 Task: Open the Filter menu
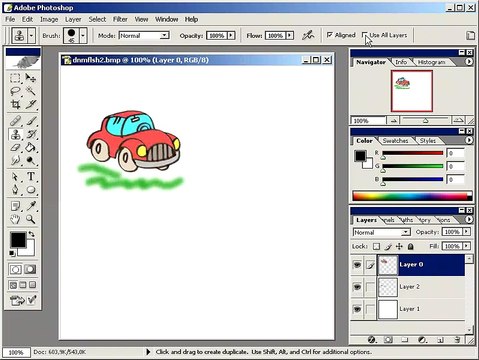coord(120,19)
